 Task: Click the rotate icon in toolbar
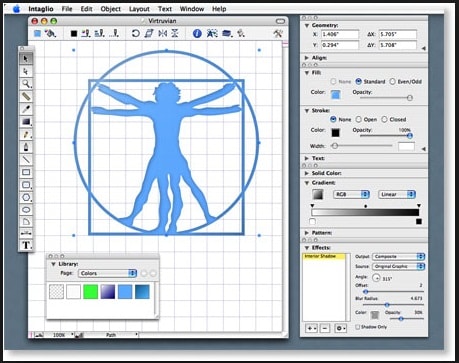coord(135,33)
